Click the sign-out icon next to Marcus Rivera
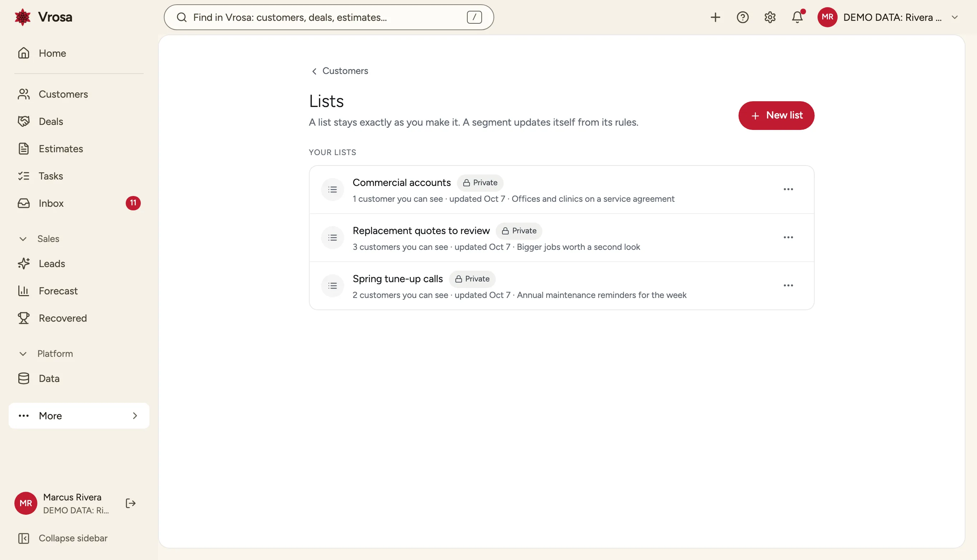Viewport: 977px width, 560px height. 131,503
